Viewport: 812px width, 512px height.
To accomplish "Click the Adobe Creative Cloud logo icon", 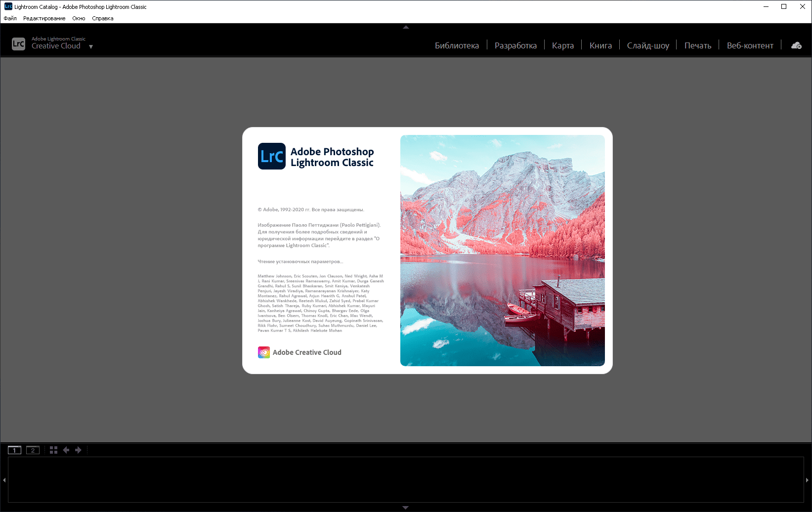I will pyautogui.click(x=264, y=352).
